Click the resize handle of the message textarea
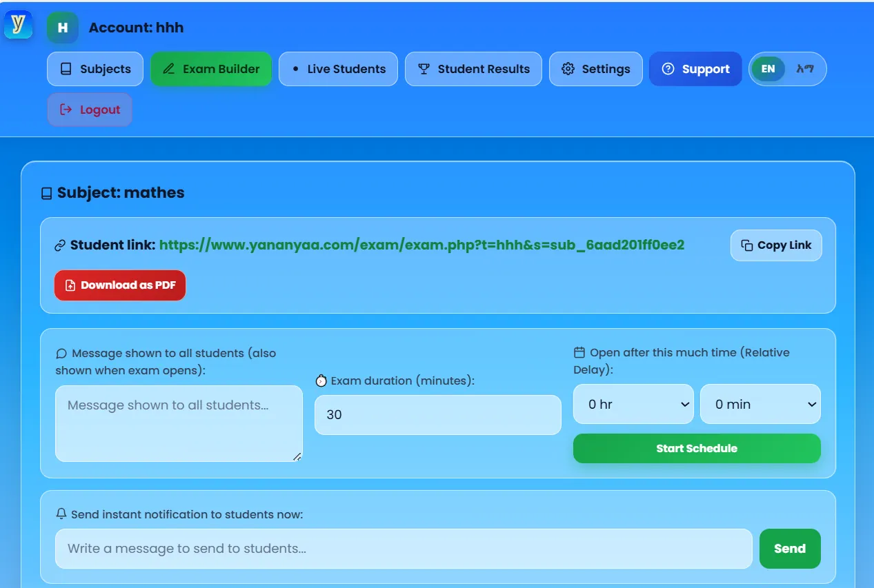Image resolution: width=874 pixels, height=588 pixels. [x=297, y=456]
